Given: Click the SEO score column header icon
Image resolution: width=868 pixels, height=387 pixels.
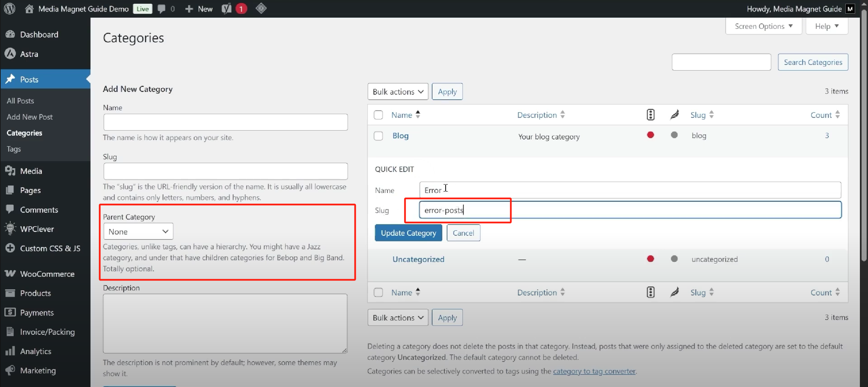Looking at the screenshot, I should point(650,115).
